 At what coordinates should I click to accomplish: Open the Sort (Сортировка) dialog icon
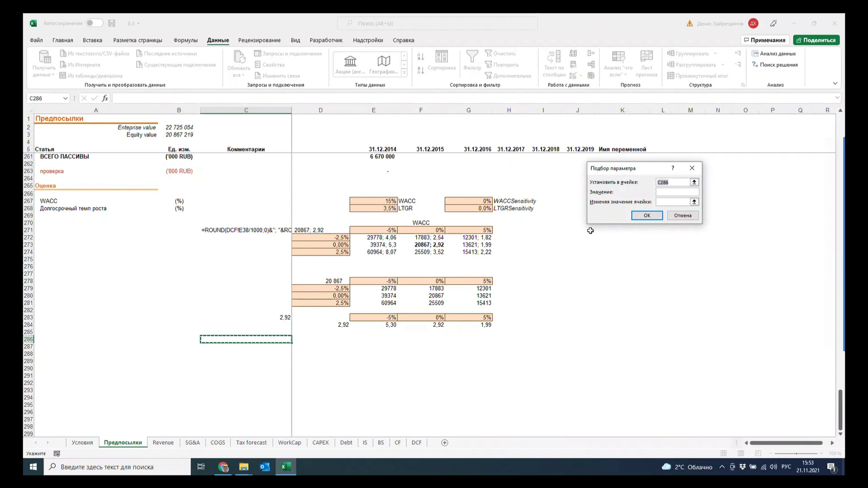point(442,57)
